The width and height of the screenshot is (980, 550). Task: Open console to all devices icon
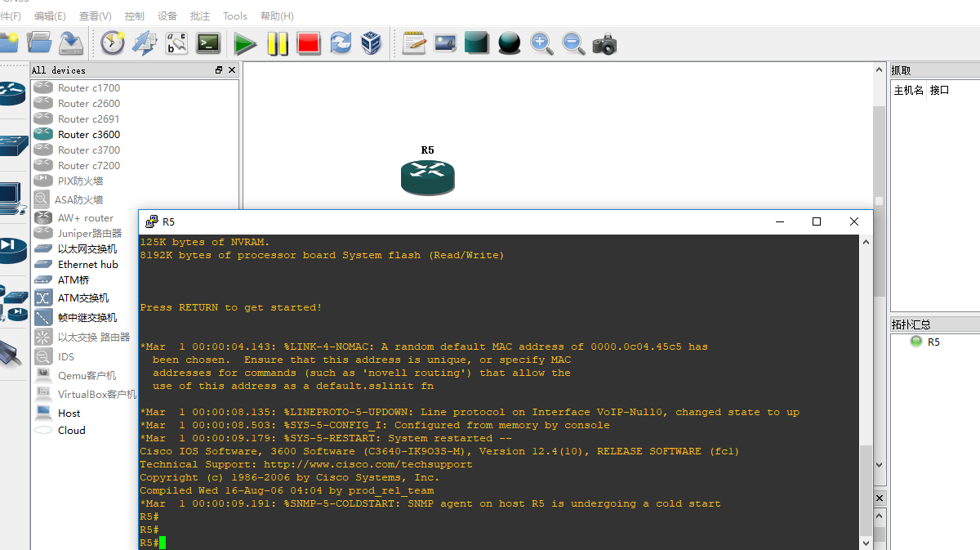[208, 42]
